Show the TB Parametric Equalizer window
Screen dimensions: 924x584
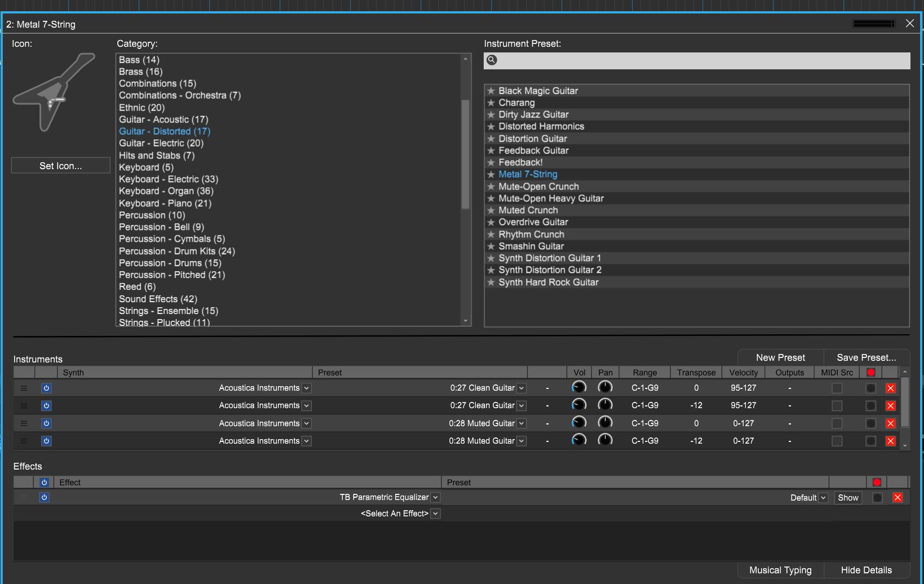click(848, 498)
